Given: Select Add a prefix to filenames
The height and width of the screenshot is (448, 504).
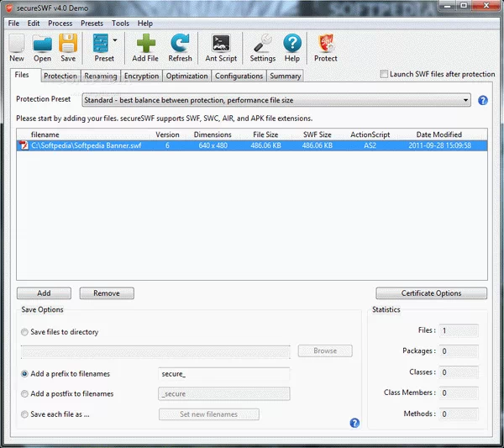Looking at the screenshot, I should pos(24,374).
